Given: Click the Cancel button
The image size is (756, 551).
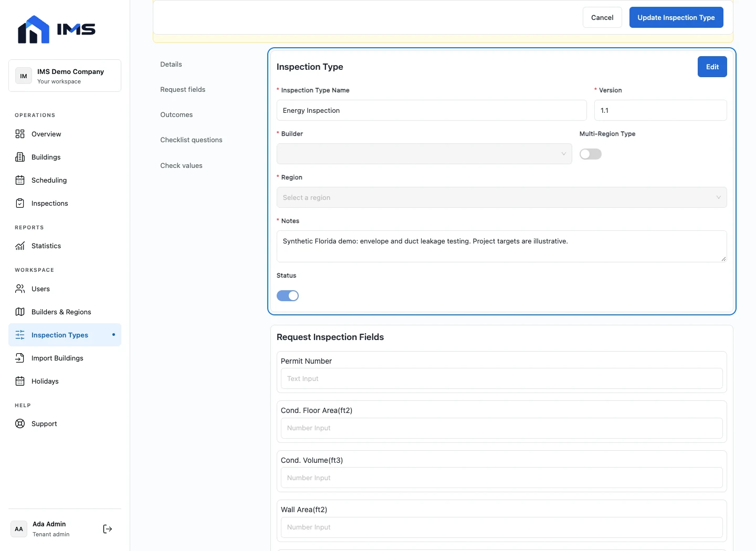Looking at the screenshot, I should [602, 17].
